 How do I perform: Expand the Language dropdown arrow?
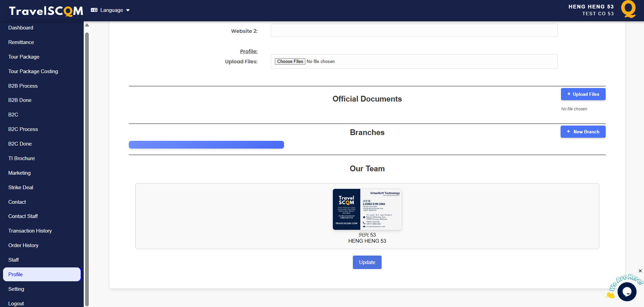(128, 10)
